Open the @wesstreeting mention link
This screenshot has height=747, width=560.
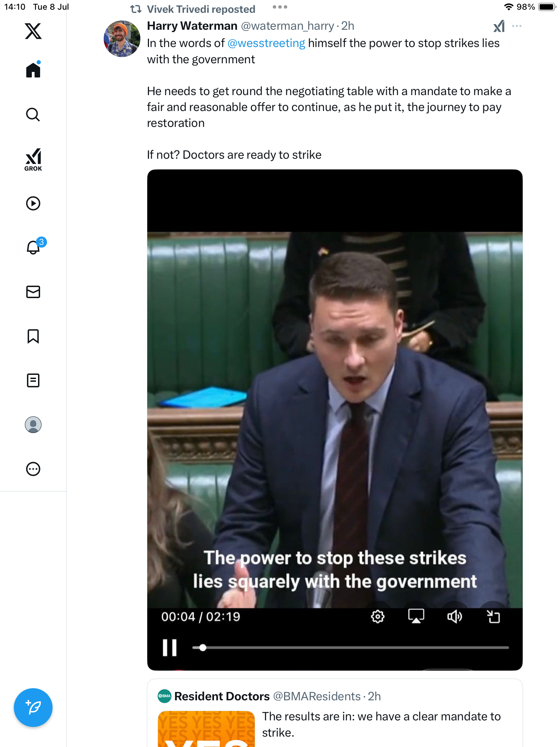coord(266,43)
